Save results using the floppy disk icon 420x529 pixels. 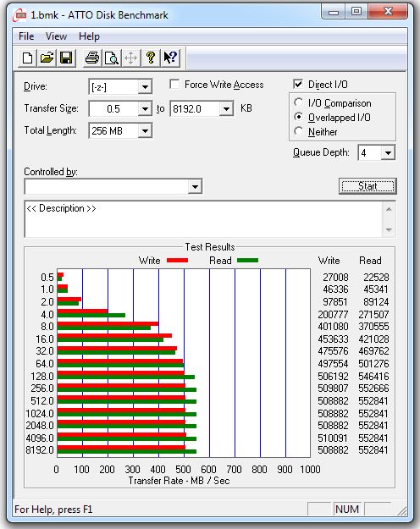66,58
